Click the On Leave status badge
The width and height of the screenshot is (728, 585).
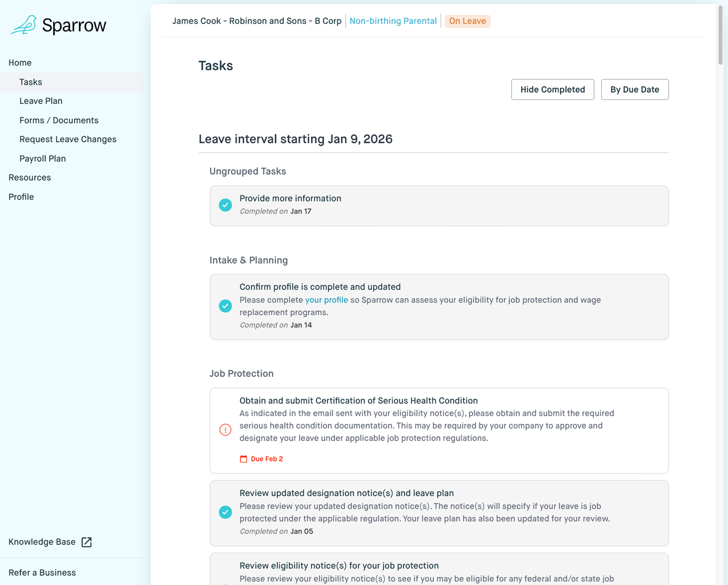tap(467, 21)
